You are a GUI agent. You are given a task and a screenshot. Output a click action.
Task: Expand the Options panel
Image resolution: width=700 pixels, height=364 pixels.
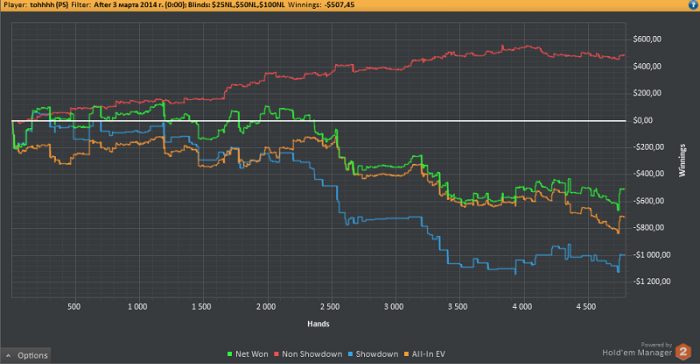(26, 355)
